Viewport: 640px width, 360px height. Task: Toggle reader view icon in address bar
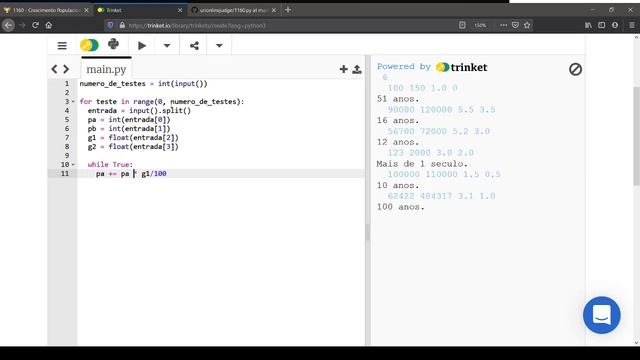coord(462,25)
